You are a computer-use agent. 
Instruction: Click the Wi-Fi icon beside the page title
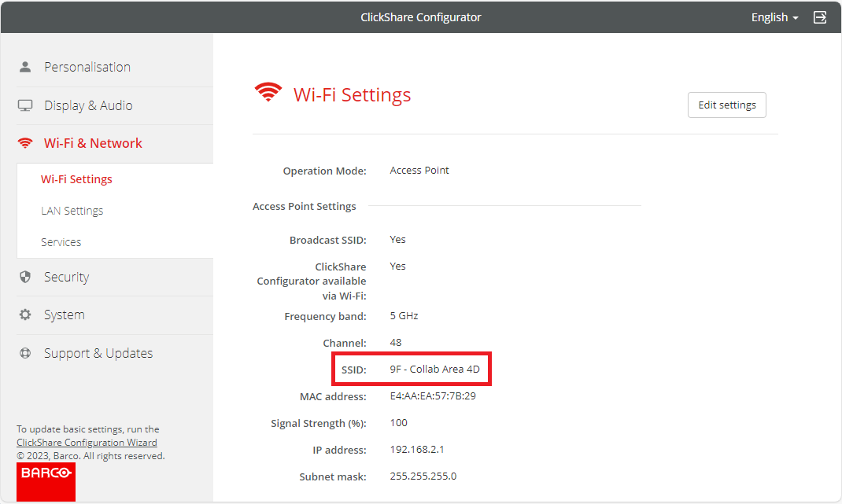[x=268, y=92]
